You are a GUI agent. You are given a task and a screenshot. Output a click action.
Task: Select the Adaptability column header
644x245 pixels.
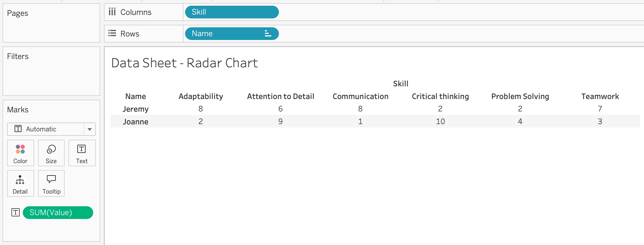pyautogui.click(x=201, y=96)
